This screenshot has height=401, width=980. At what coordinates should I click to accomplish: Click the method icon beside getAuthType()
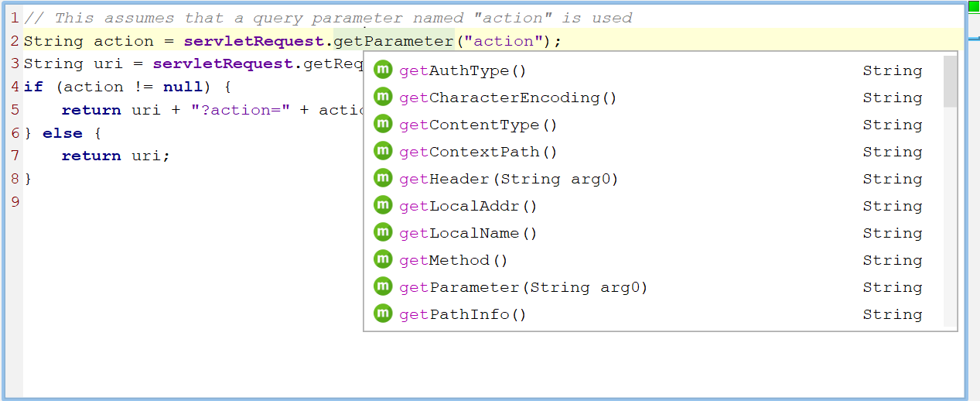click(383, 70)
